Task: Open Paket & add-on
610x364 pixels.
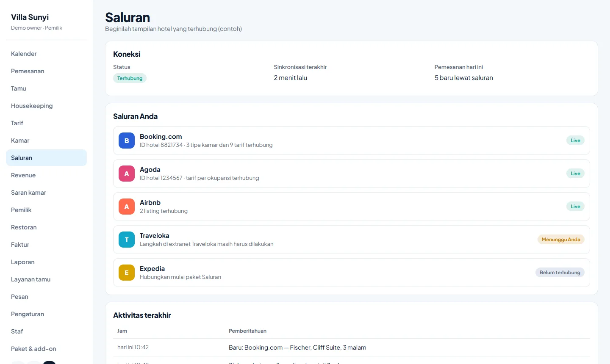Action: pos(46,349)
